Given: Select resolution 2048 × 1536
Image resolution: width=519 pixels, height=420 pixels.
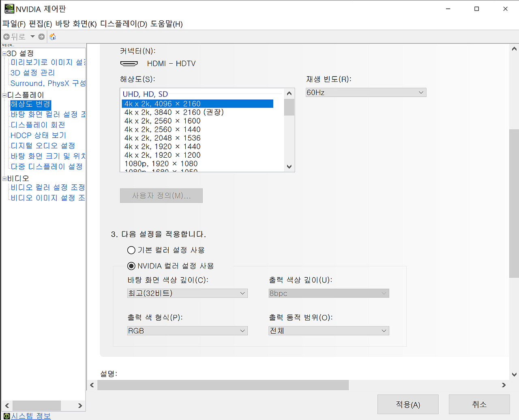Looking at the screenshot, I should click(x=162, y=138).
